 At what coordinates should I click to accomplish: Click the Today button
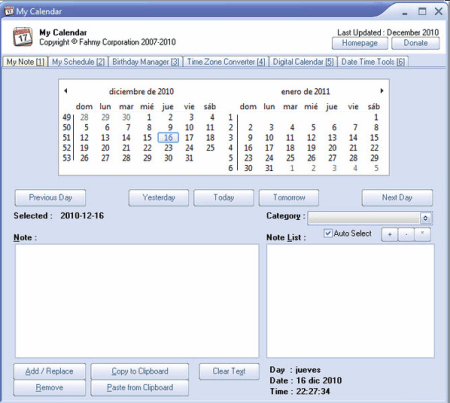(x=223, y=198)
